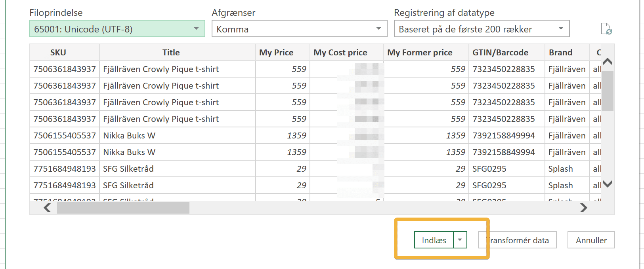The height and width of the screenshot is (269, 644).
Task: Click first SFG Silketråd title cell
Action: (177, 169)
